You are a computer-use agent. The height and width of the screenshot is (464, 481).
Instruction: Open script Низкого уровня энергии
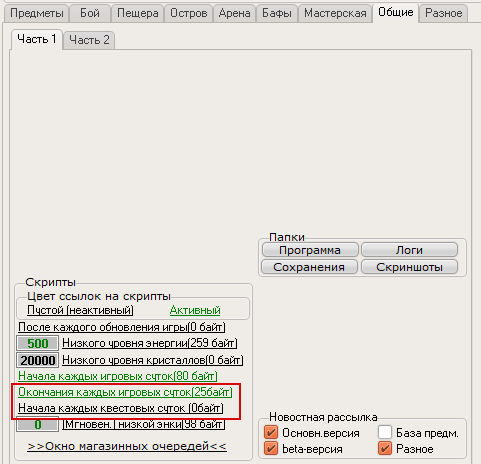pos(150,343)
